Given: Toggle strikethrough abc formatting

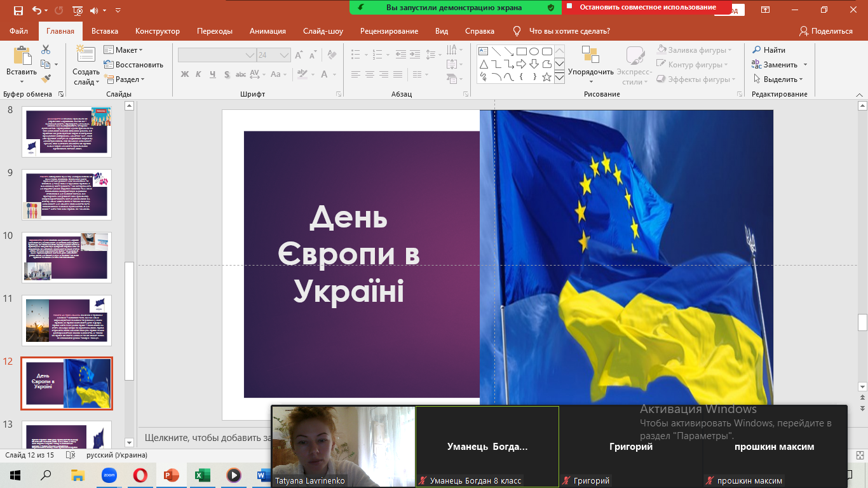Looking at the screenshot, I should [x=241, y=74].
